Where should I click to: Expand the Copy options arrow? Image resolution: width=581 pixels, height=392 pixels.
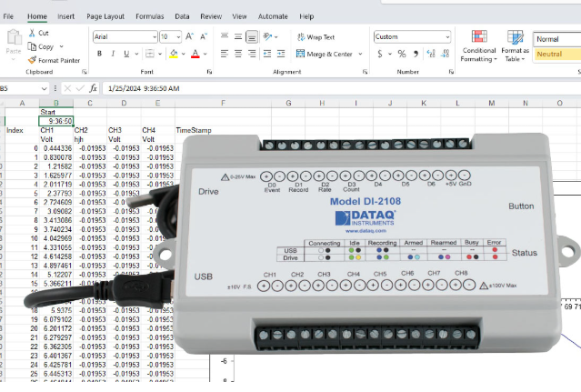point(62,46)
